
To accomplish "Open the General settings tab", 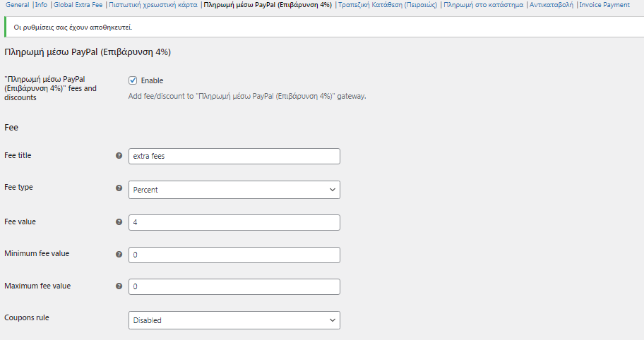I will 17,5.
